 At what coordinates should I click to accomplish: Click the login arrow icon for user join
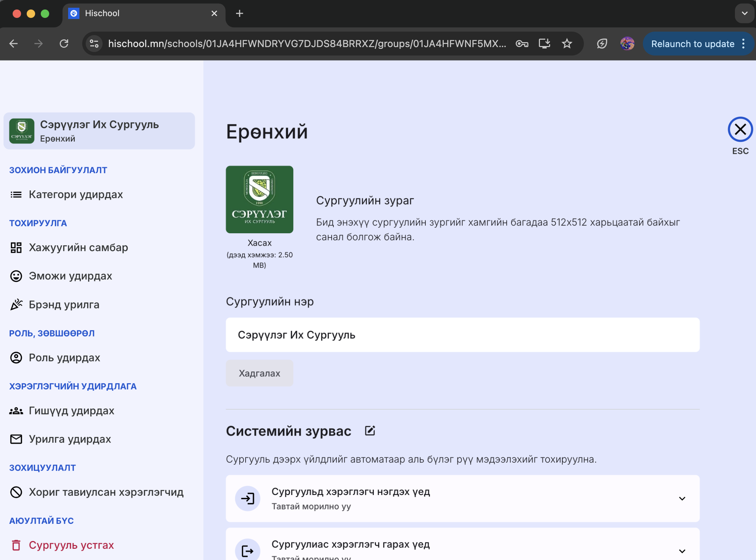coord(248,498)
